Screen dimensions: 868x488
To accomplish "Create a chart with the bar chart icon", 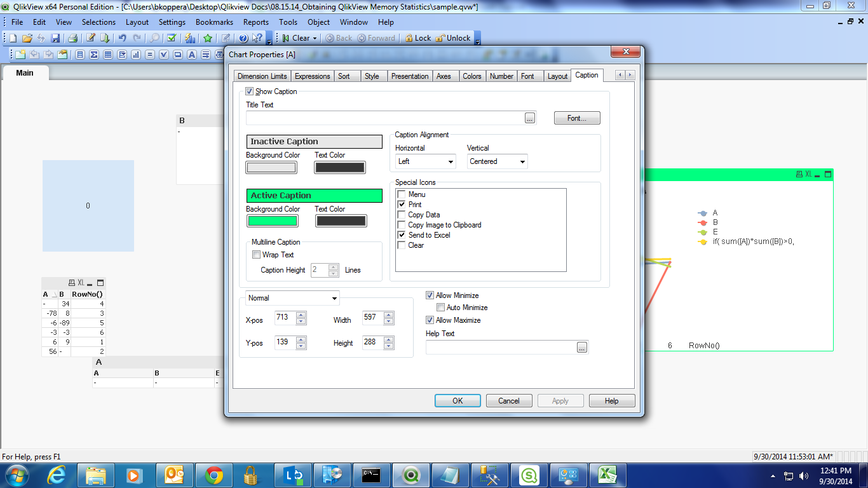I will [x=136, y=55].
